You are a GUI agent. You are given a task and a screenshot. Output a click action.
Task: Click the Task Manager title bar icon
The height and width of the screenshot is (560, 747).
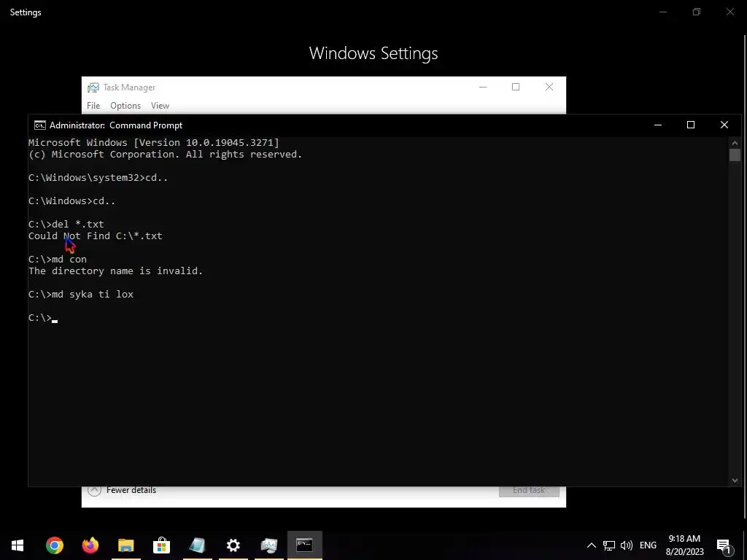pos(93,87)
